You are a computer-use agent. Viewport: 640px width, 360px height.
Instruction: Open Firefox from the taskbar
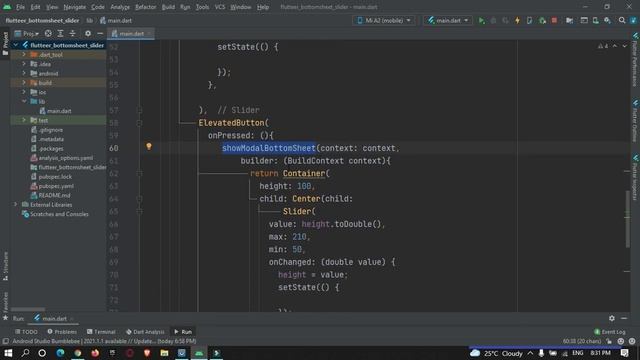click(95, 353)
